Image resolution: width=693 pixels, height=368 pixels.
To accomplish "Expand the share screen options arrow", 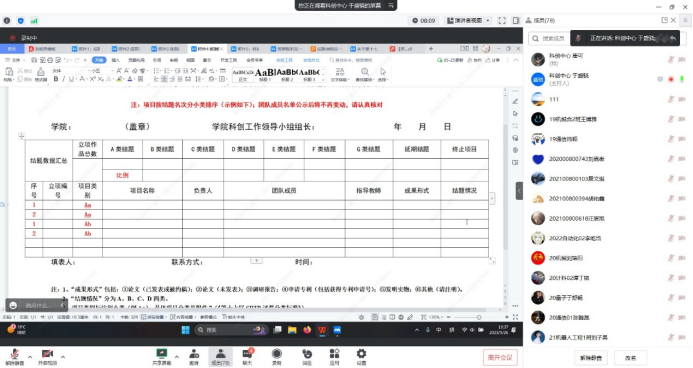I will [177, 357].
